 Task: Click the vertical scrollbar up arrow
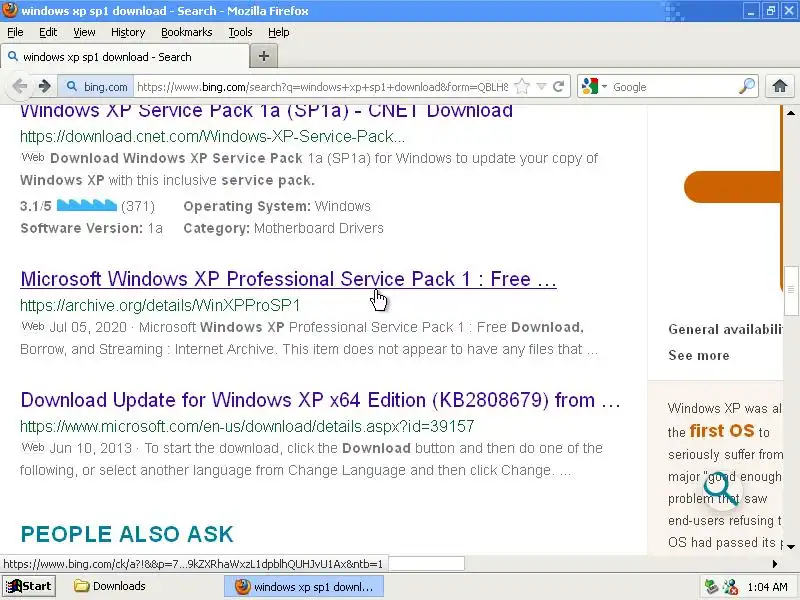[x=791, y=113]
